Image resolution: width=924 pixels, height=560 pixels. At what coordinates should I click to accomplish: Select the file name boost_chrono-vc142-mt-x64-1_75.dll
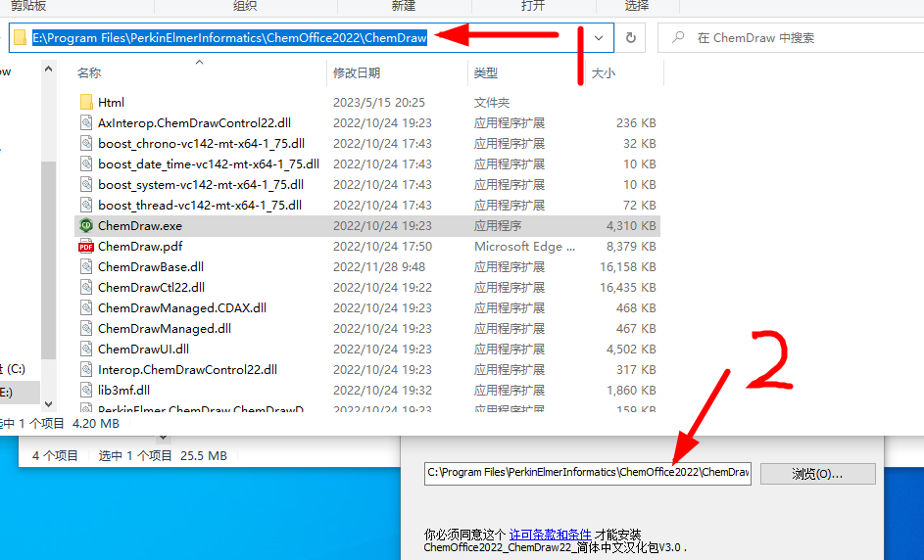pos(202,144)
